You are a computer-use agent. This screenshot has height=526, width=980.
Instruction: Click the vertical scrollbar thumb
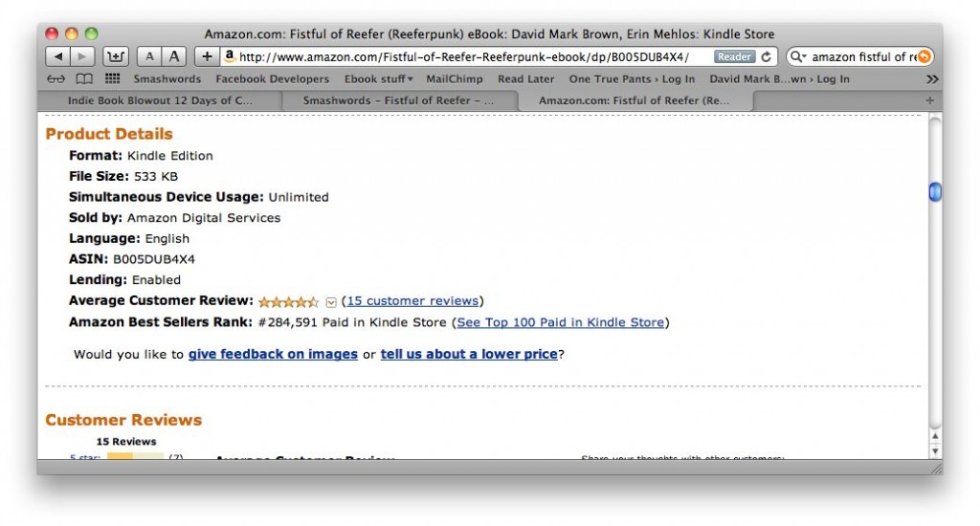click(x=935, y=192)
